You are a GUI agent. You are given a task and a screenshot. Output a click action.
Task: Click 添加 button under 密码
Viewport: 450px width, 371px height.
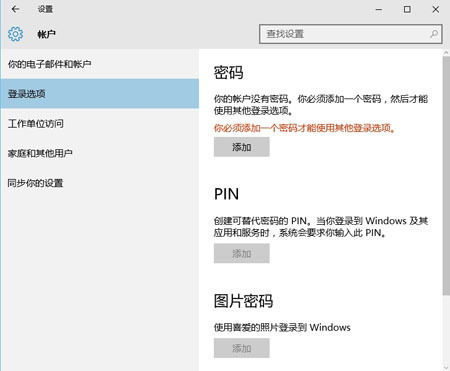point(242,147)
